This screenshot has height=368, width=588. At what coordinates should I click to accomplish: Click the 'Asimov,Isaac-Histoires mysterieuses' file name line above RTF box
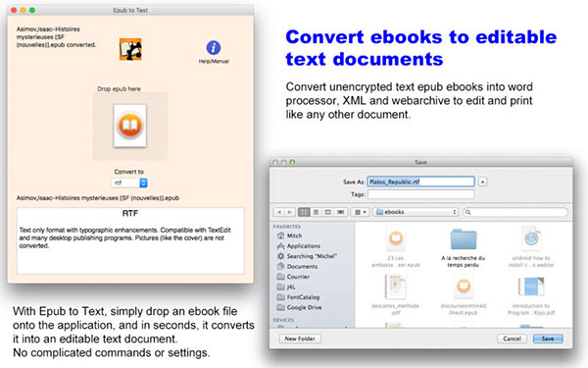pos(98,198)
